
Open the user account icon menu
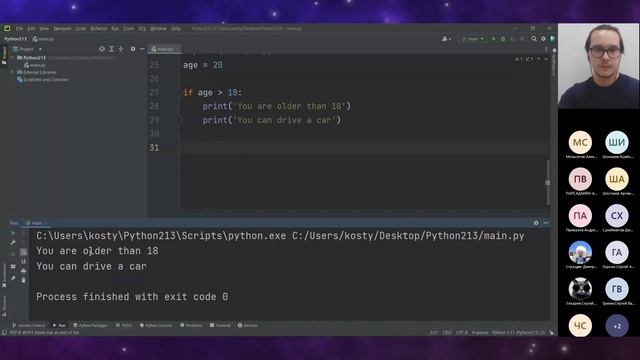[446, 39]
